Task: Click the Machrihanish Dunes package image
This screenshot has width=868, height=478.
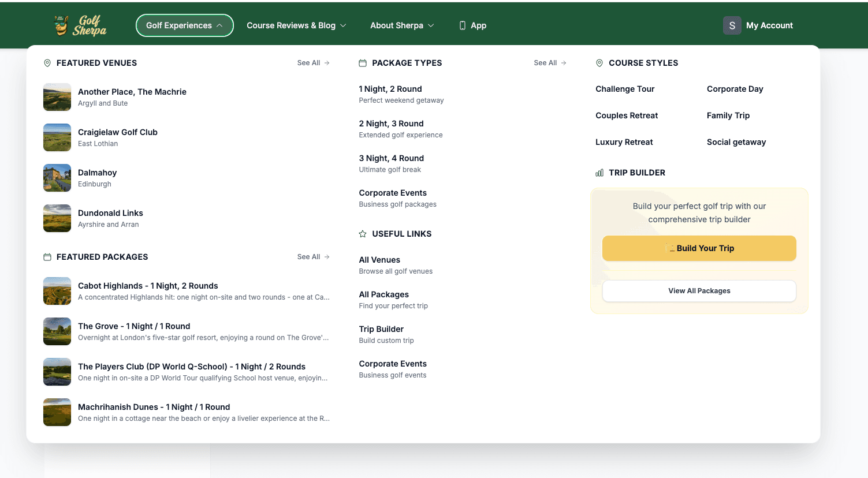Action: [x=57, y=412]
